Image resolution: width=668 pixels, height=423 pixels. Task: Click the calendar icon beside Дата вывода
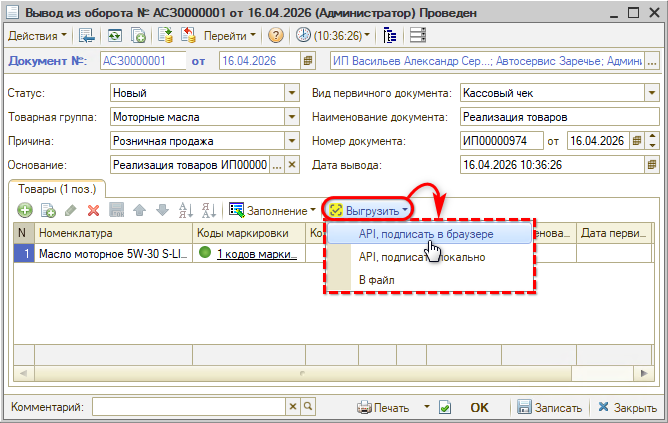click(x=650, y=164)
